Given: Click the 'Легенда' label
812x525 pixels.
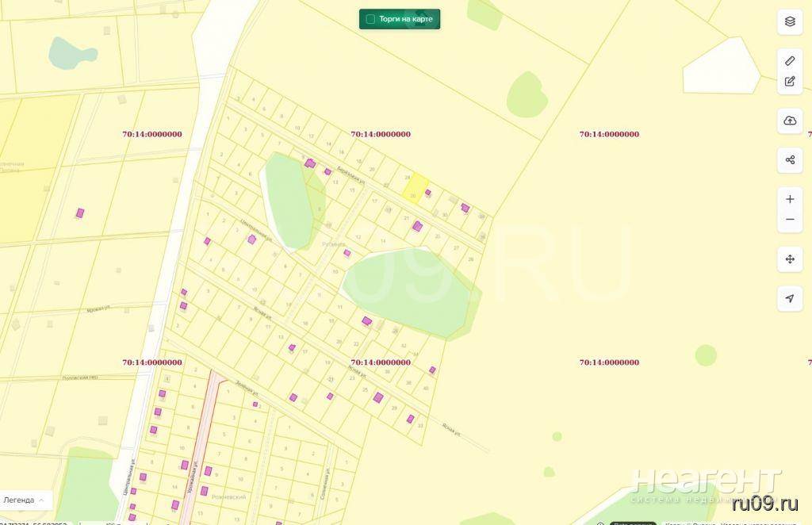Looking at the screenshot, I should [x=19, y=500].
